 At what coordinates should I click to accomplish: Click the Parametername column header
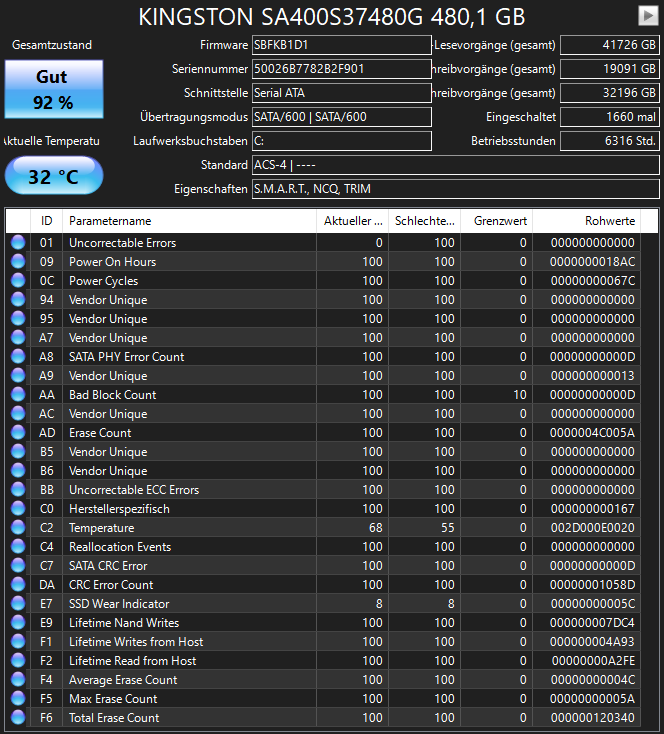189,220
